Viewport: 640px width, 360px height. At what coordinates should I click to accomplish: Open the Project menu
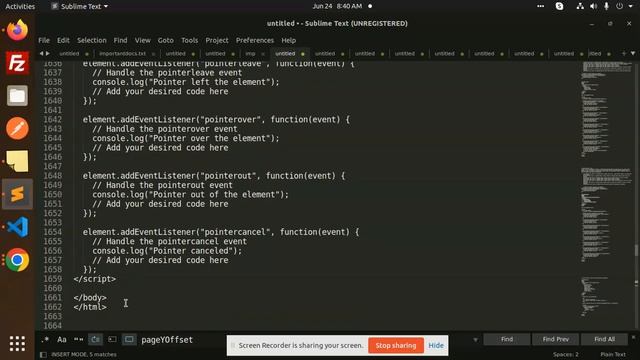[x=217, y=40]
